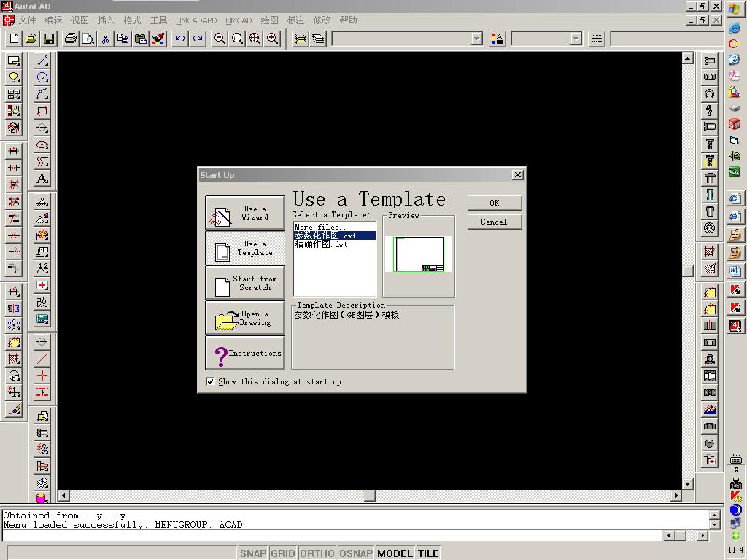Click the drawing area horizontal scrollbar right arrow
This screenshot has width=747, height=560.
(x=676, y=496)
